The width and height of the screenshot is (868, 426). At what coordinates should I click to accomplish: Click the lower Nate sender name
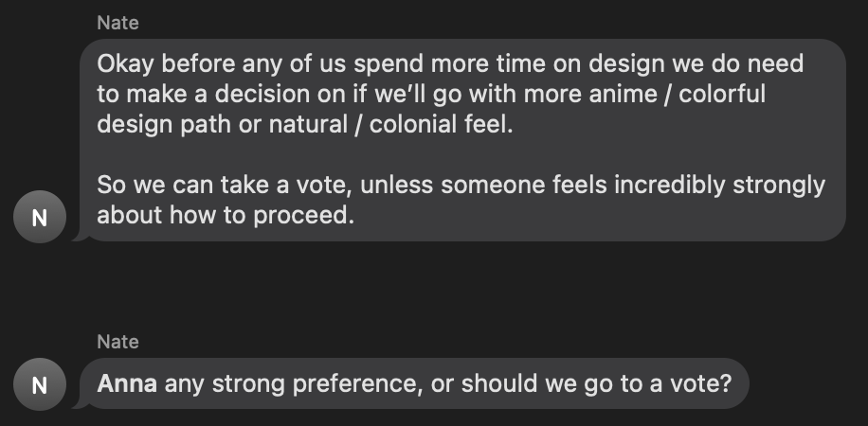coord(118,341)
